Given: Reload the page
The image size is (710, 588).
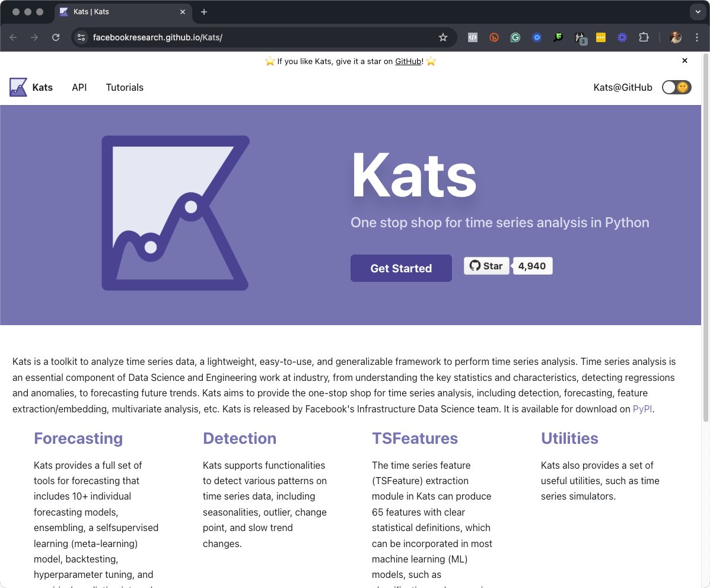Looking at the screenshot, I should 56,37.
